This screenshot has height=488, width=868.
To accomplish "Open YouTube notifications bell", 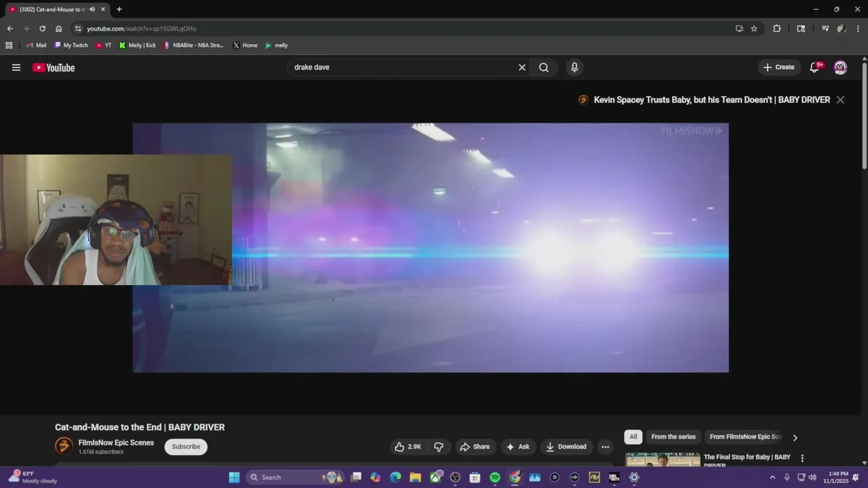I will [815, 67].
